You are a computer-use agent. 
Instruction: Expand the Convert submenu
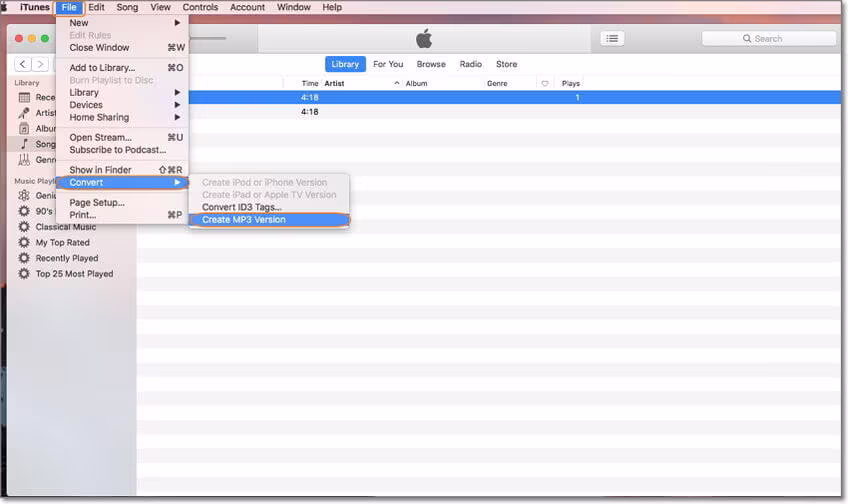click(x=122, y=182)
